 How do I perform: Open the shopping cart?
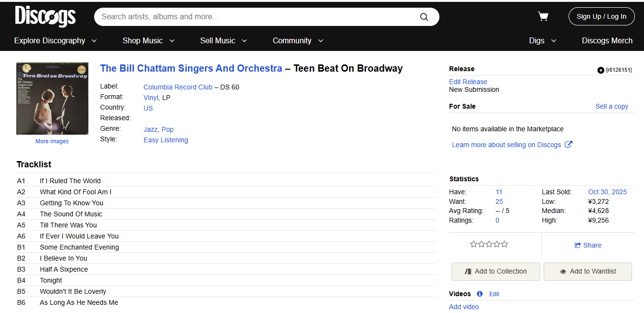coord(543,17)
